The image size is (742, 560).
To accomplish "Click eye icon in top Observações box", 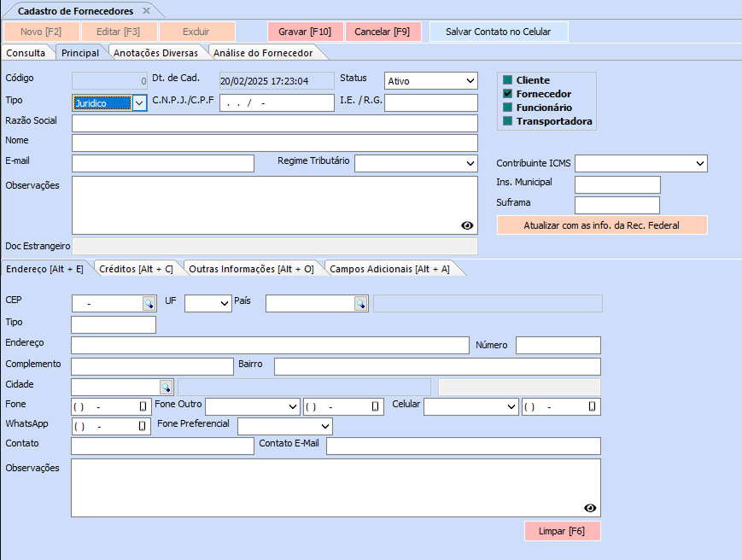I will click(467, 225).
